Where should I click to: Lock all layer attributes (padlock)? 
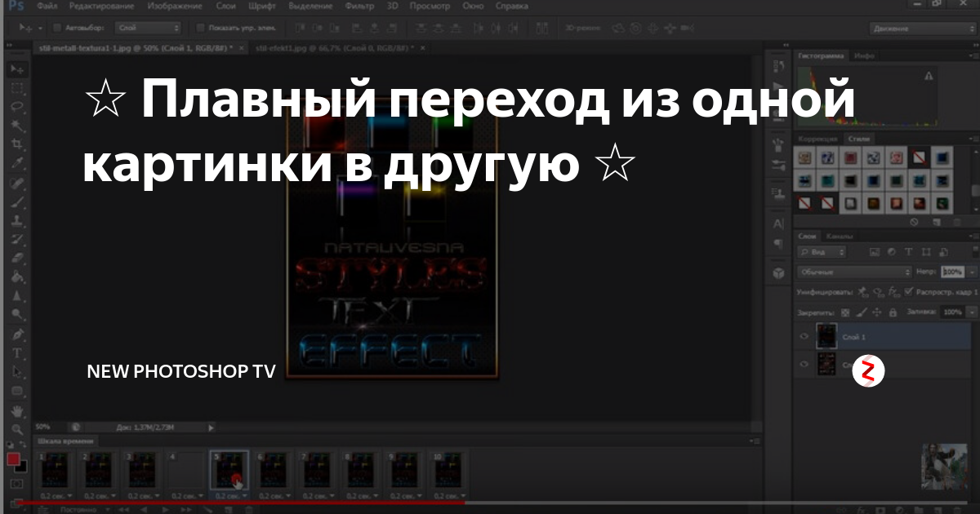coord(893,312)
